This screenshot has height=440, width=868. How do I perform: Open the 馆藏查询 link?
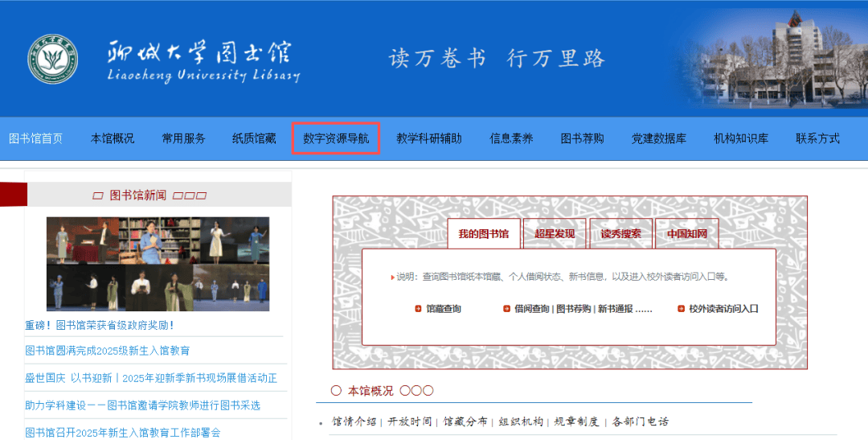pos(444,309)
